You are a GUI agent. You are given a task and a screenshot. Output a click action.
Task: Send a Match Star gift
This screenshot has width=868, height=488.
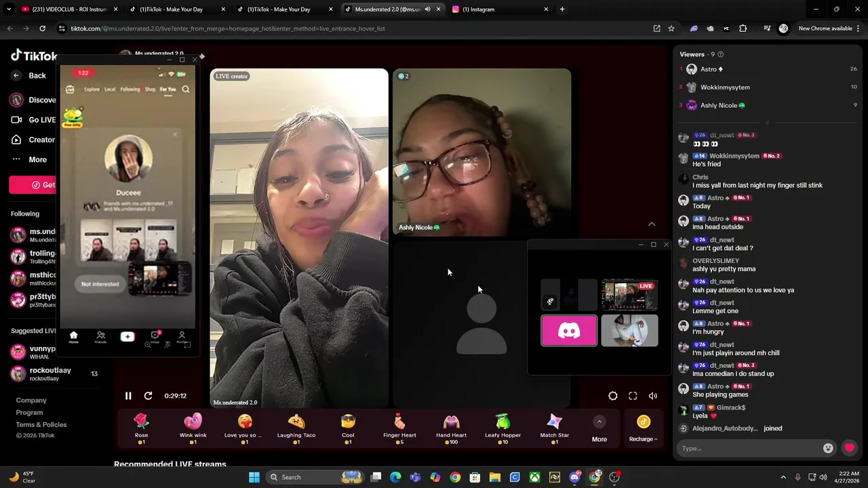[554, 428]
